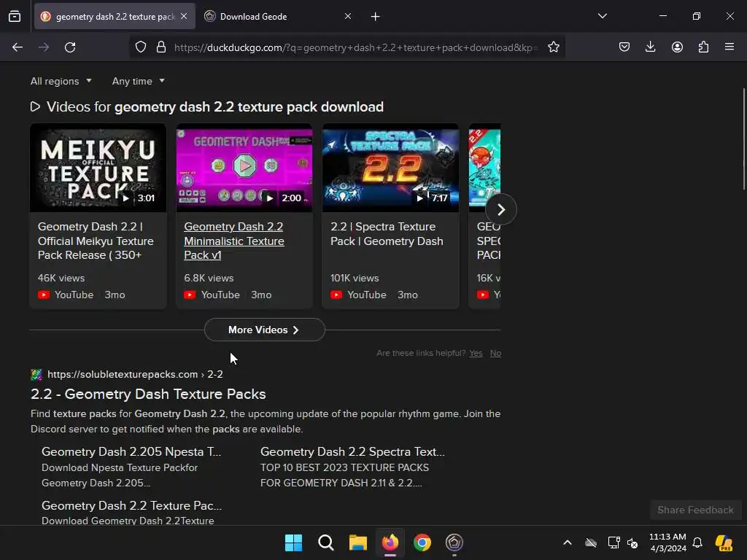The image size is (747, 560).
Task: Open Firefox View in tab bar
Action: (15, 17)
